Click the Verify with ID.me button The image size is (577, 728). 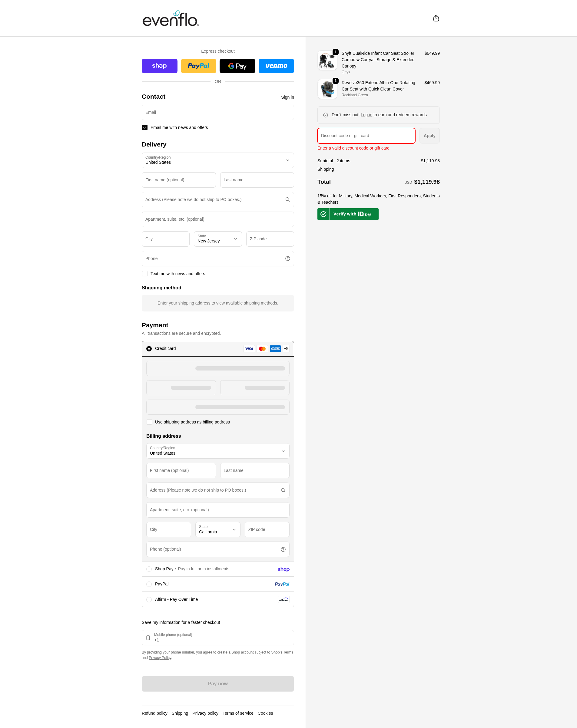[348, 214]
